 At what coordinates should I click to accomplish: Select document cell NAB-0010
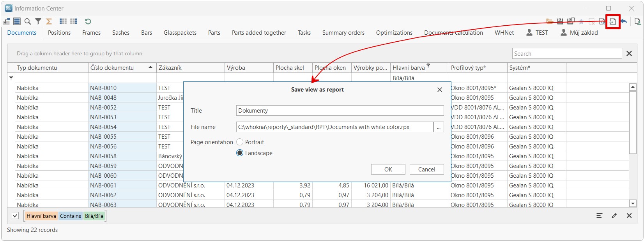coord(122,88)
